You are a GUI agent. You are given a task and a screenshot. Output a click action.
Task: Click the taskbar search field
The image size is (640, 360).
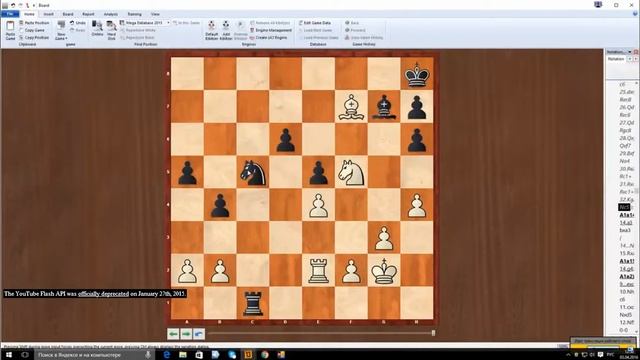pyautogui.click(x=94, y=355)
